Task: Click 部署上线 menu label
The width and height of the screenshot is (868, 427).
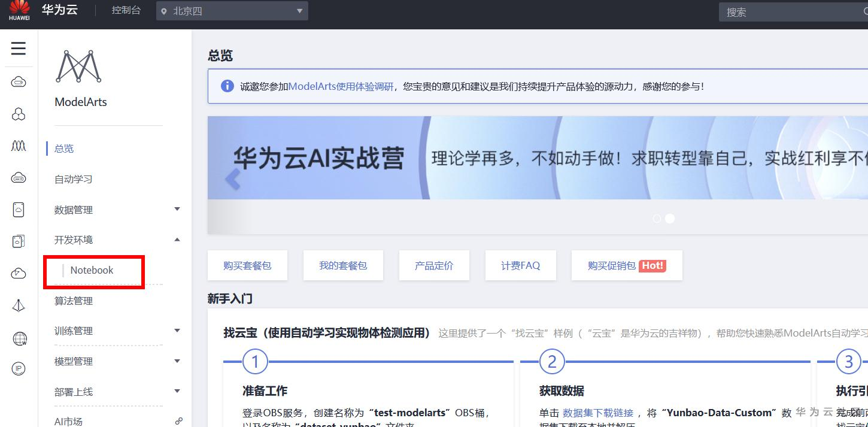Action: (74, 392)
